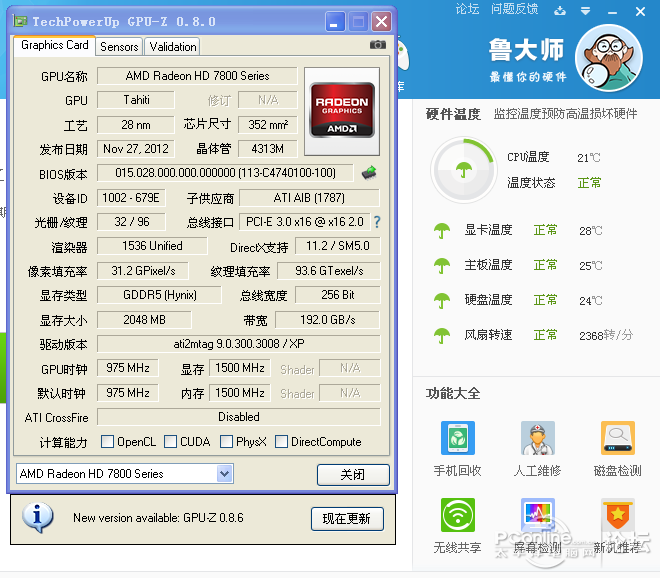
Task: Click the GPU名称 name field
Action: [197, 76]
